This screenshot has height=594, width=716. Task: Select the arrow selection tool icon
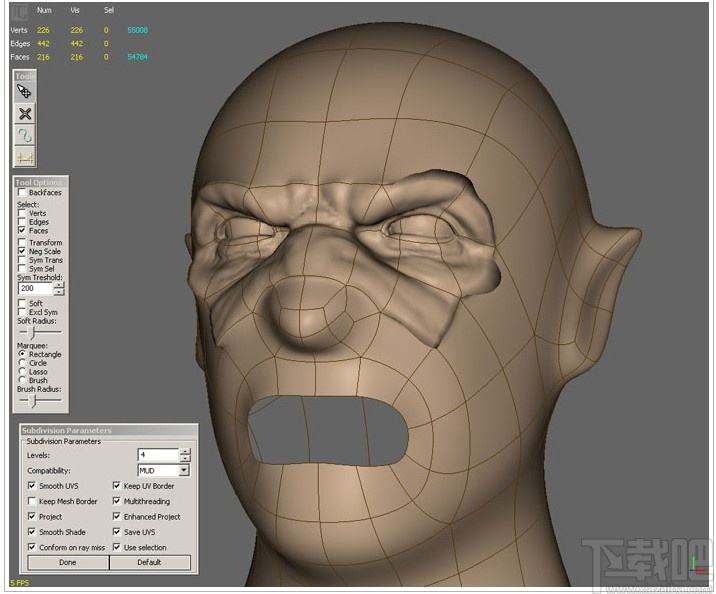point(25,92)
